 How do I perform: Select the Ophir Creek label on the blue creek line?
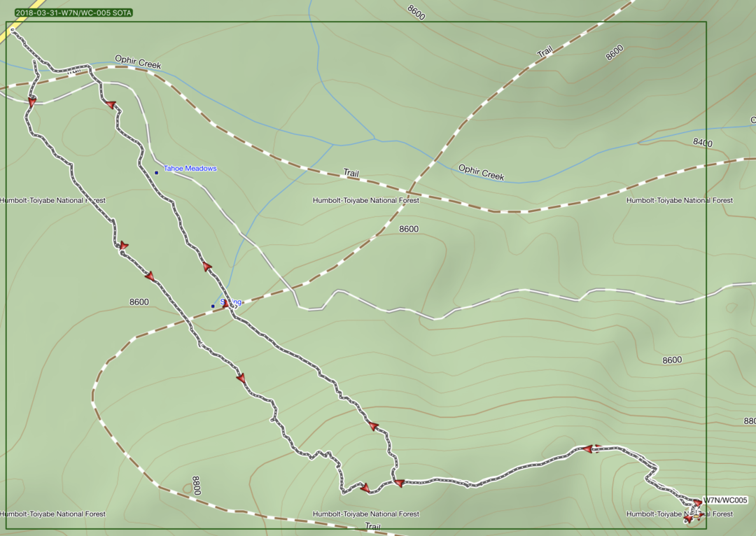click(x=481, y=173)
